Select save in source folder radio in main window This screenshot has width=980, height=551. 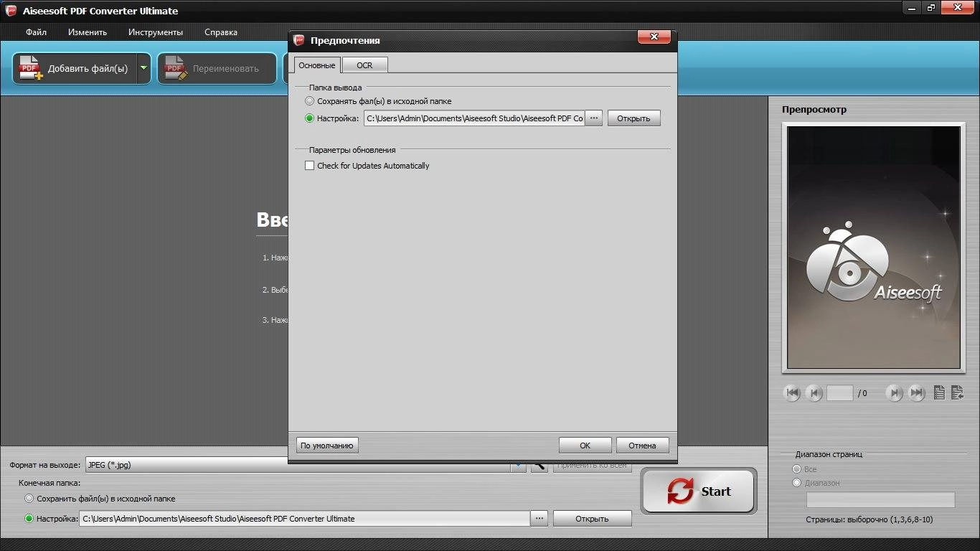point(29,499)
